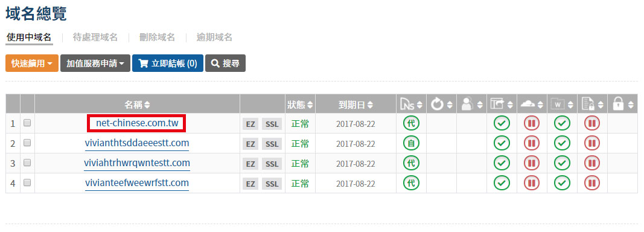Click red pause icon under cloud column, row 1
Image resolution: width=644 pixels, height=232 pixels.
click(532, 123)
